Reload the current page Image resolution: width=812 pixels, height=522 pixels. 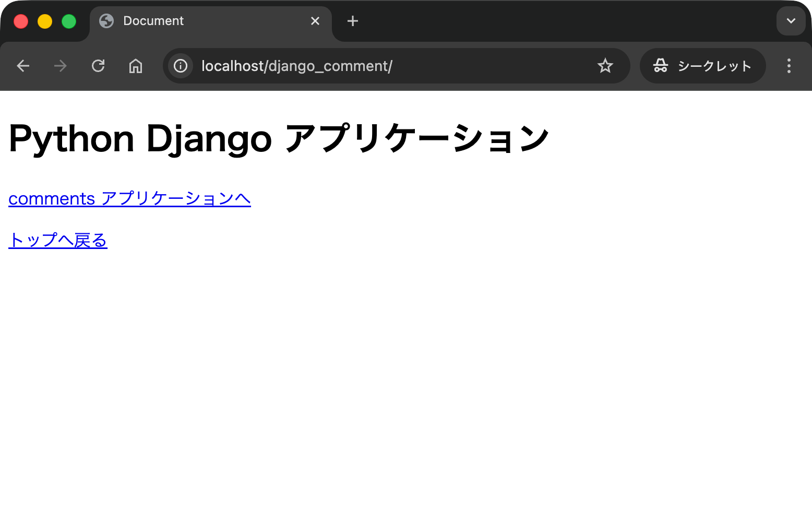[98, 66]
